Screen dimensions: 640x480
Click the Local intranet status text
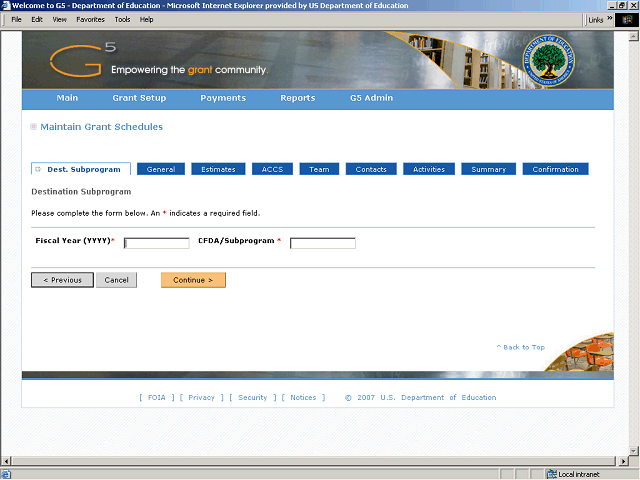point(579,474)
